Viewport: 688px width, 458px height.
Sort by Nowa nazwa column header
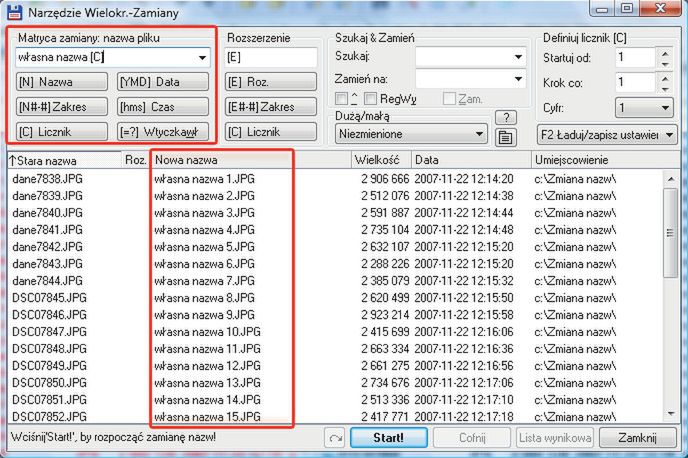tap(251, 160)
